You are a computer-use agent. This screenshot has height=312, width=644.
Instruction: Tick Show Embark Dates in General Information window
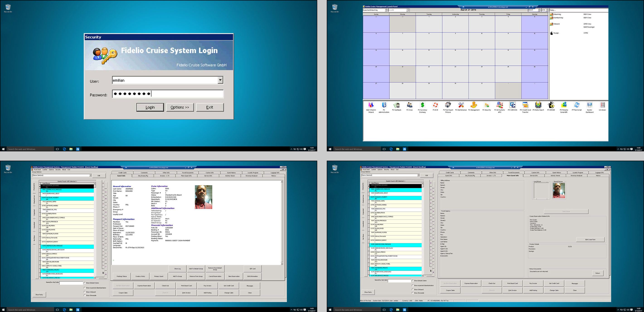pyautogui.click(x=85, y=283)
